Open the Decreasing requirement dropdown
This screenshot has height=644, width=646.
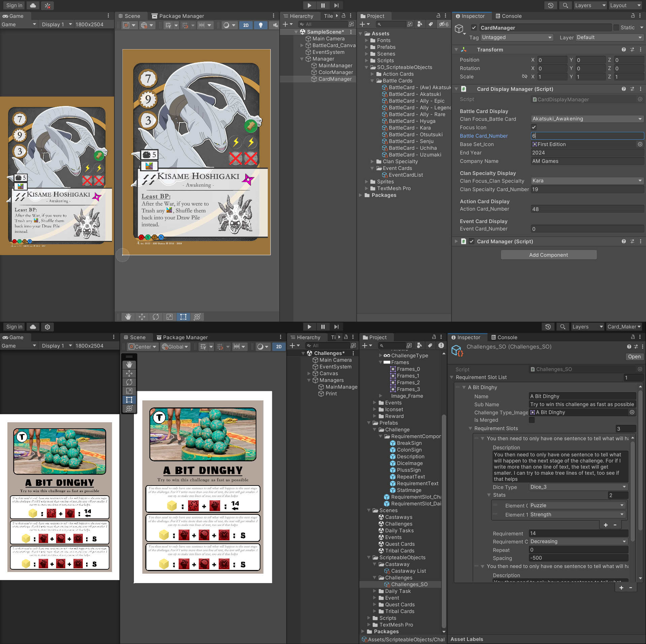point(578,541)
